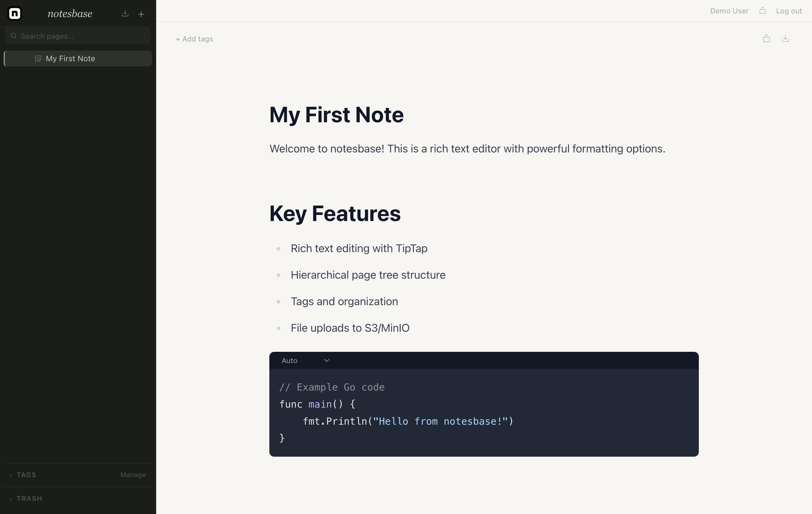Click the Welcome paragraph to edit it

(x=467, y=149)
